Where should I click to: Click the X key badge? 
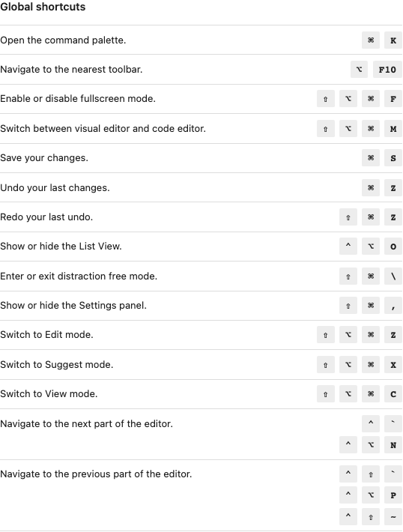click(x=393, y=364)
